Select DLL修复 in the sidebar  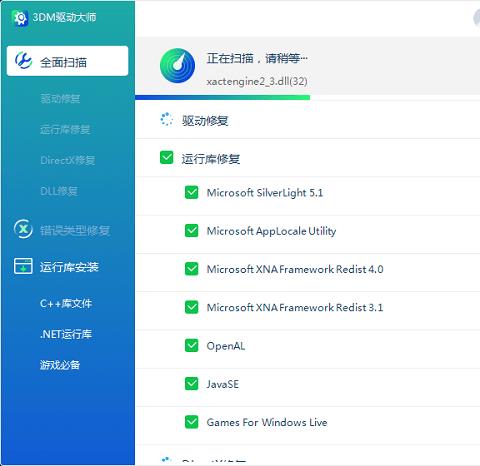59,191
